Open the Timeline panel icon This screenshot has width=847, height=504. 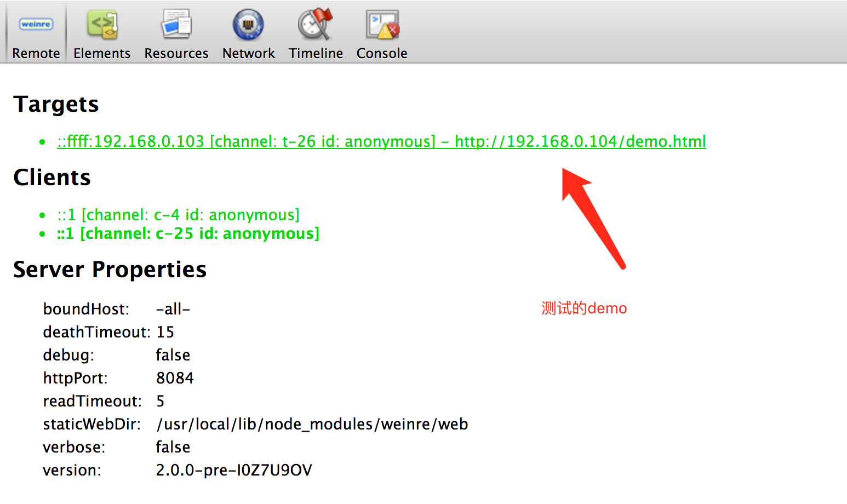[x=316, y=25]
